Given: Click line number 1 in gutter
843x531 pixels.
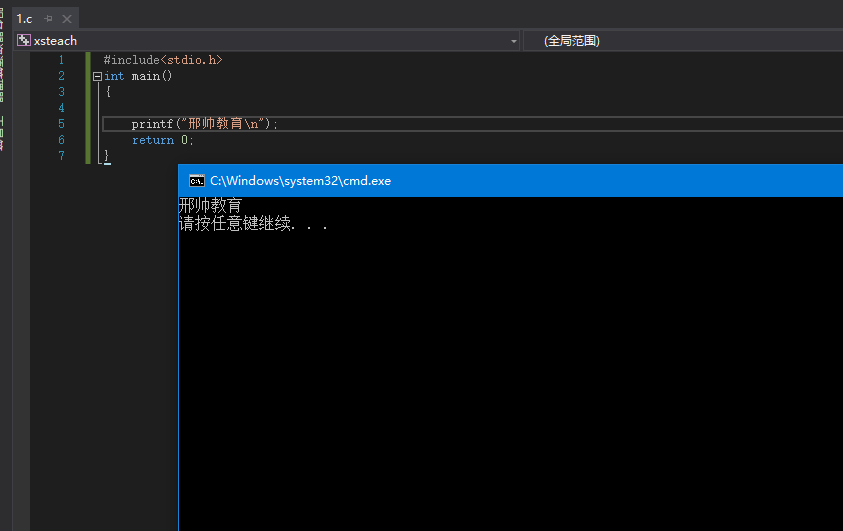Looking at the screenshot, I should tap(61, 60).
